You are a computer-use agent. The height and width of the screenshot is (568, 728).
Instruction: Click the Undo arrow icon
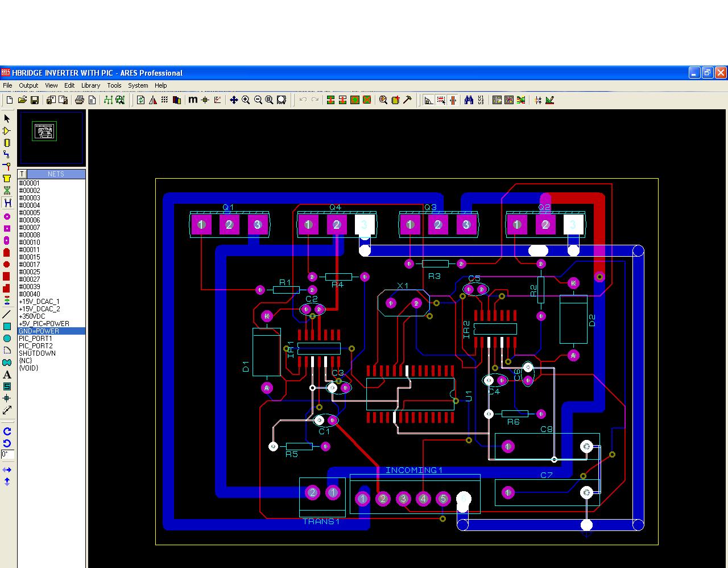click(303, 100)
